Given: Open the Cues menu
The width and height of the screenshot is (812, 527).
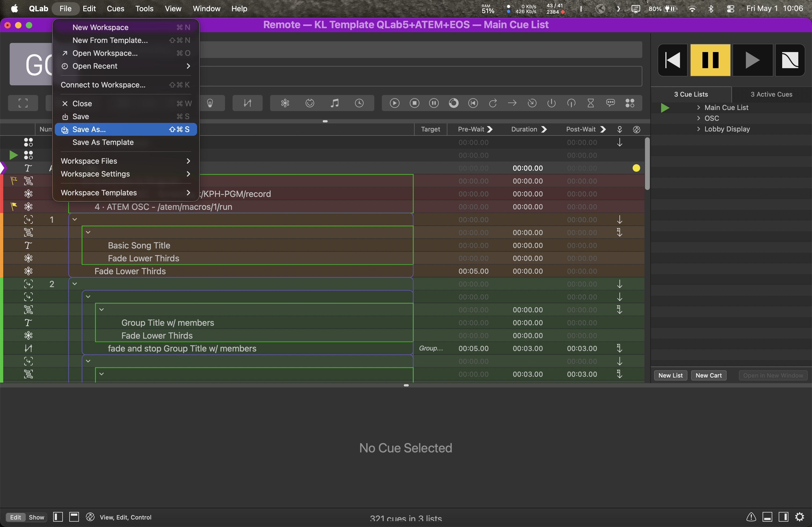Looking at the screenshot, I should click(115, 9).
